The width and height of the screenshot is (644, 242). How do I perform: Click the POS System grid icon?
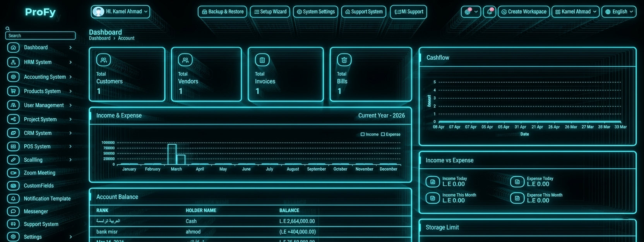[13, 146]
